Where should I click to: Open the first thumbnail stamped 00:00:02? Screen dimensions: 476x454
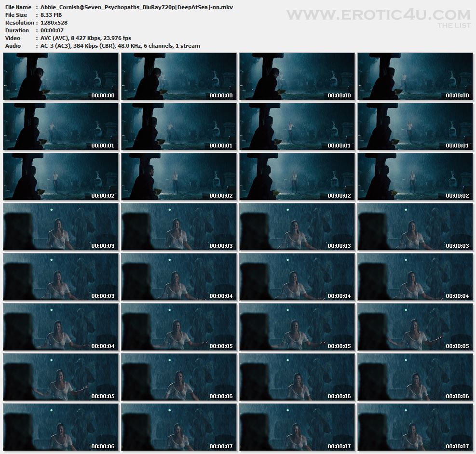61,176
